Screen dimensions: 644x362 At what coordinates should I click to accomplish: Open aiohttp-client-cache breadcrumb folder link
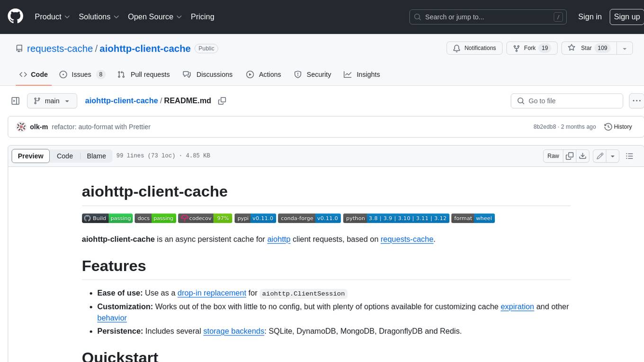pos(121,101)
